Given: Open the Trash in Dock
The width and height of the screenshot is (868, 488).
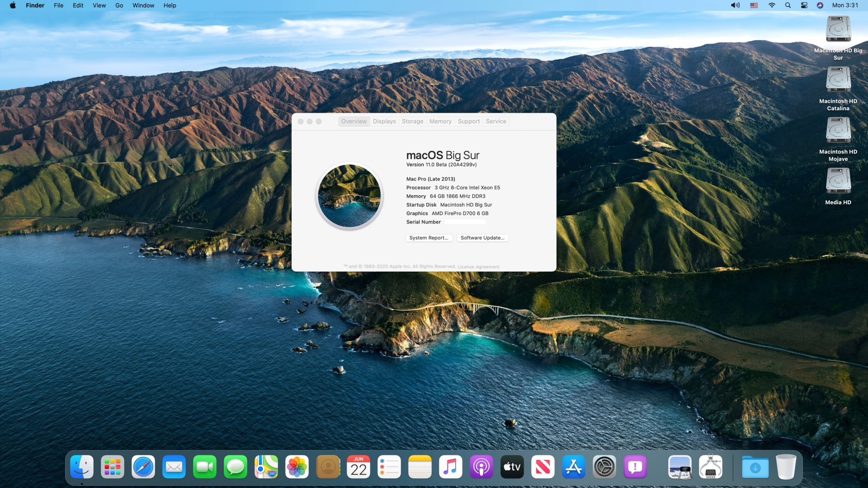Looking at the screenshot, I should pyautogui.click(x=786, y=467).
